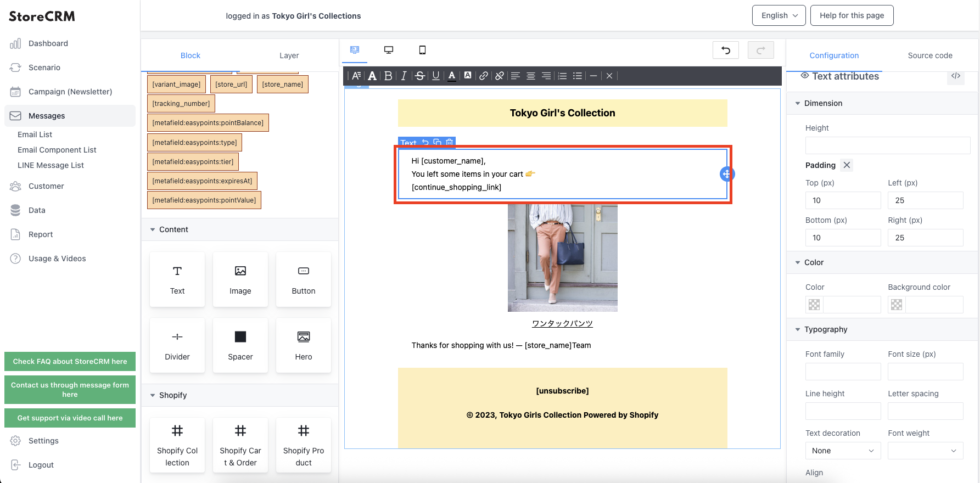Open the text color tool

pyautogui.click(x=452, y=76)
